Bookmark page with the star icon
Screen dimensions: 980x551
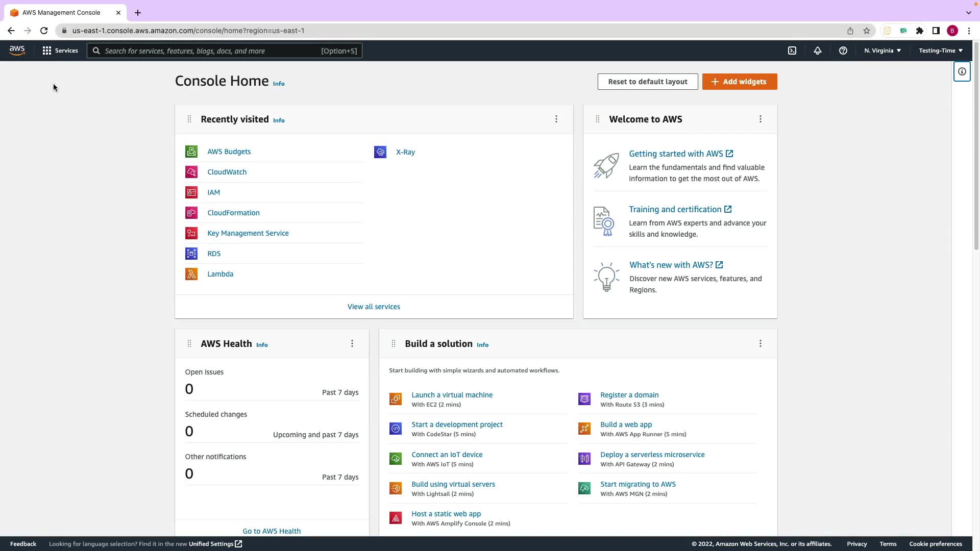point(867,31)
